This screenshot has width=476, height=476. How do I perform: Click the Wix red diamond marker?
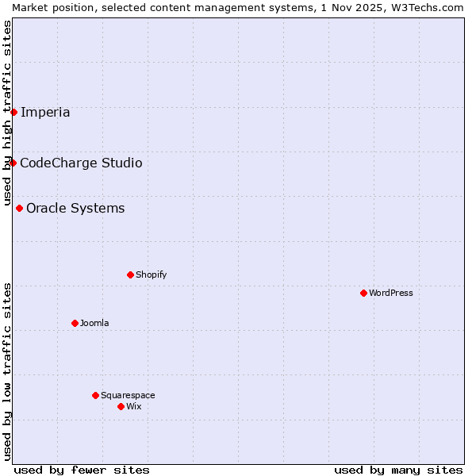(x=121, y=406)
